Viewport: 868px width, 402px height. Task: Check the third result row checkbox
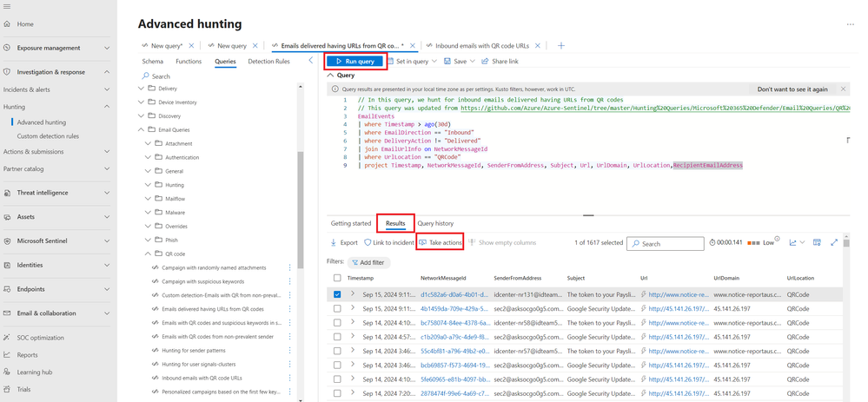[x=337, y=322]
